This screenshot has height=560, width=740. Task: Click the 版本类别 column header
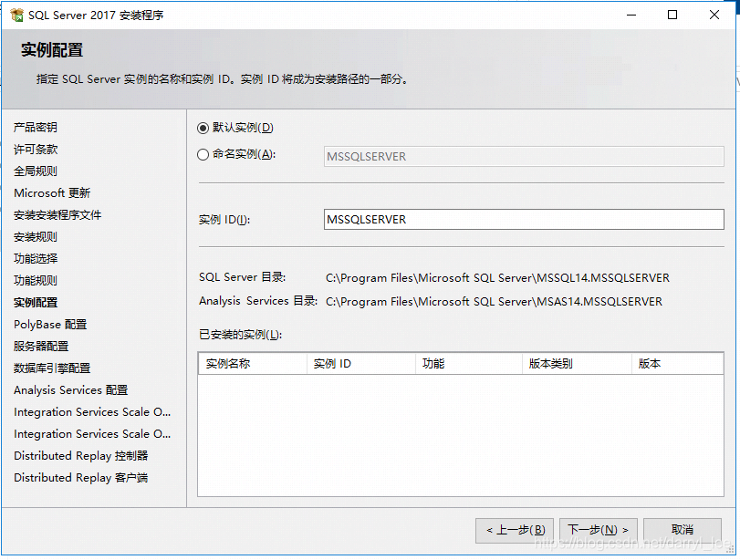pyautogui.click(x=578, y=364)
